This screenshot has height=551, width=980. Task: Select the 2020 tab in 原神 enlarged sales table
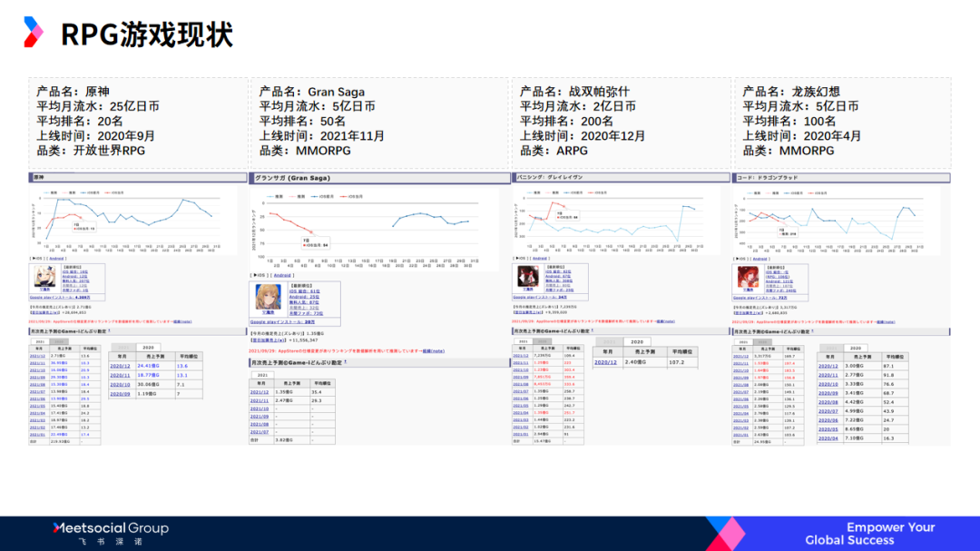(x=148, y=347)
